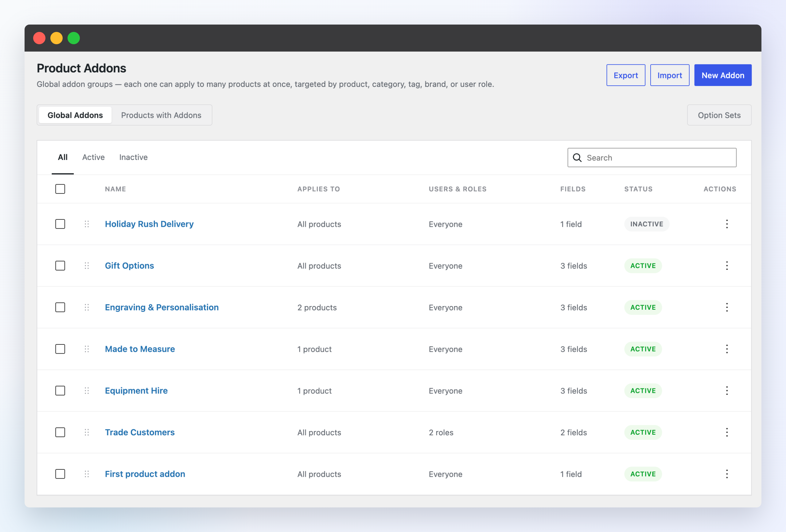This screenshot has width=786, height=532.
Task: Create a New Addon
Action: coord(723,75)
